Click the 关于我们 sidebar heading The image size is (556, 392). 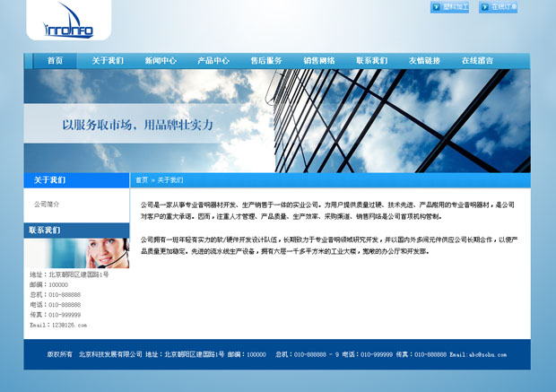(49, 180)
